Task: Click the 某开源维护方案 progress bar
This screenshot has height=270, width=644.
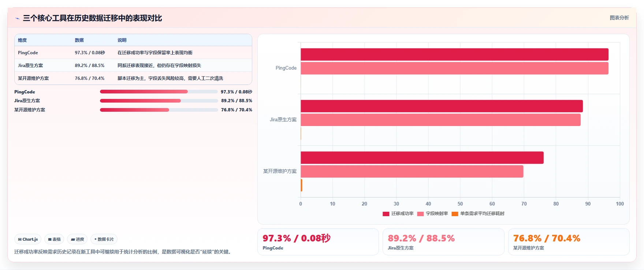Action: pyautogui.click(x=159, y=110)
